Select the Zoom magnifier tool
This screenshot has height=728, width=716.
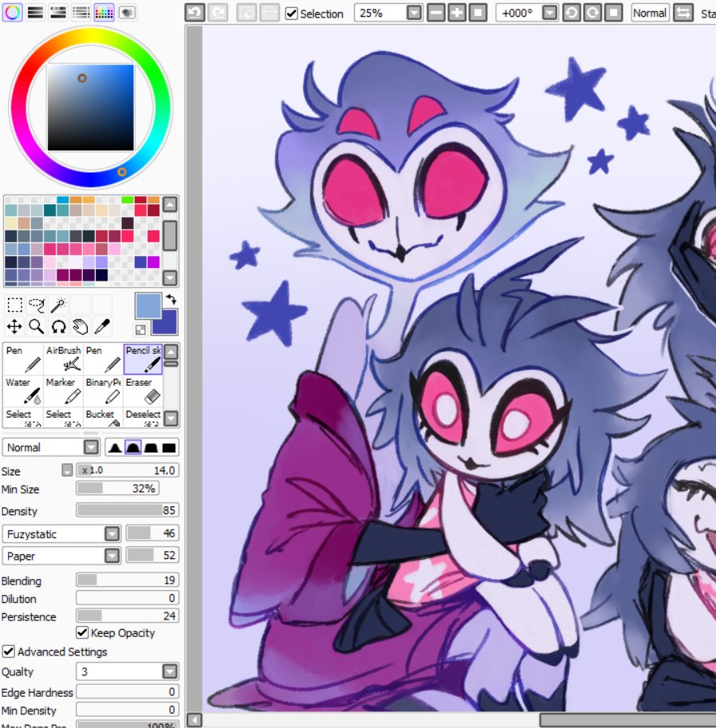[36, 326]
